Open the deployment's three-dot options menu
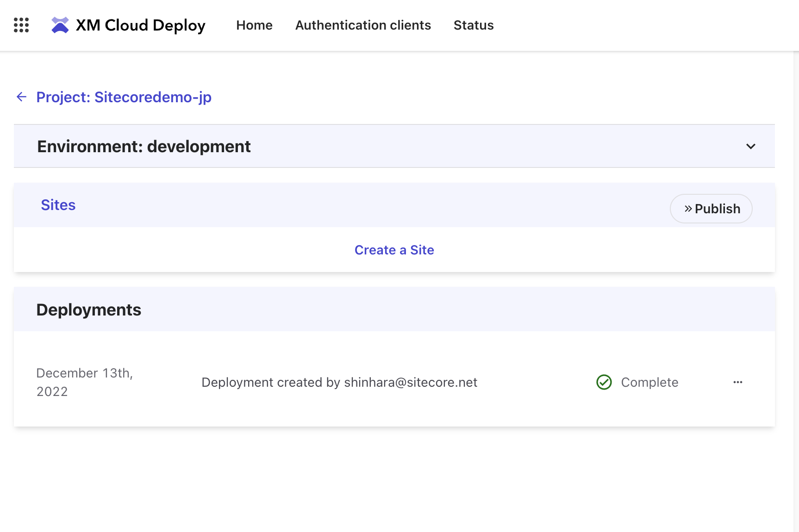799x532 pixels. pyautogui.click(x=738, y=382)
